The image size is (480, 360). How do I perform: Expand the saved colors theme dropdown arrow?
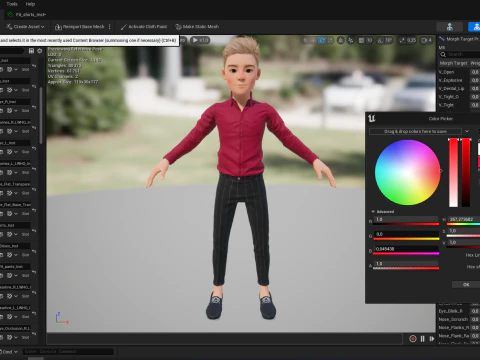pyautogui.click(x=467, y=131)
